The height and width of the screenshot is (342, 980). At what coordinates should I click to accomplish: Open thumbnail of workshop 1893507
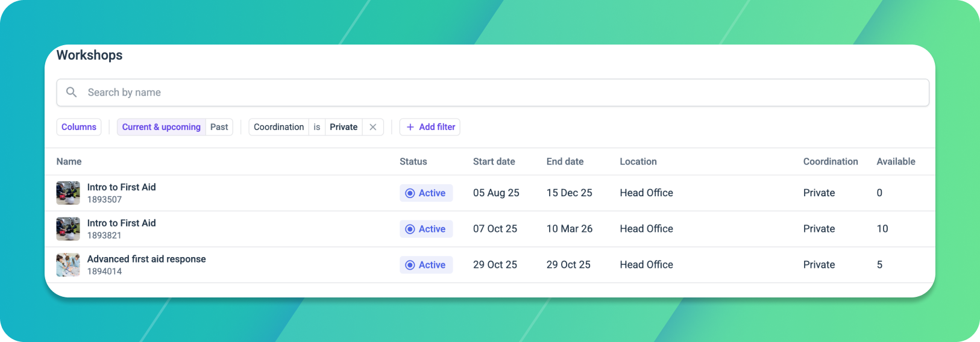tap(68, 193)
